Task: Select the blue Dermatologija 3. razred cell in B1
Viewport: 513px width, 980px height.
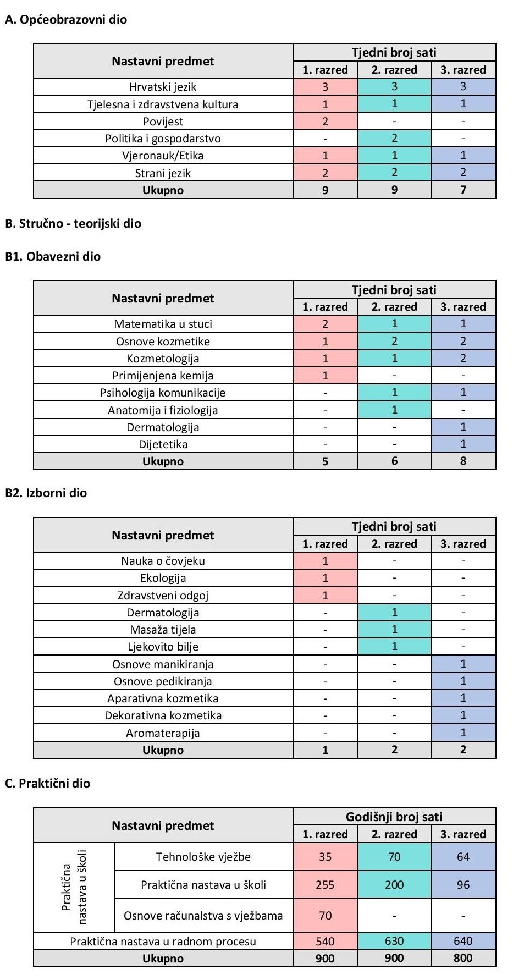Action: (463, 427)
